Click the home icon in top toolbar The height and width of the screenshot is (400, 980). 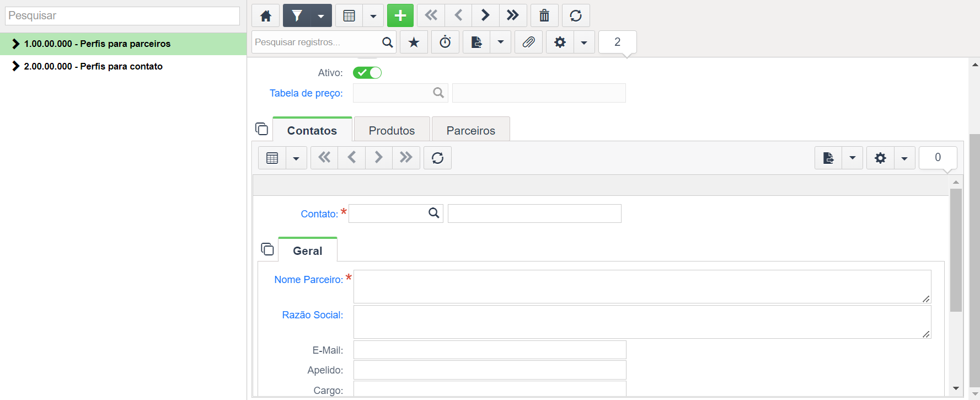(266, 15)
